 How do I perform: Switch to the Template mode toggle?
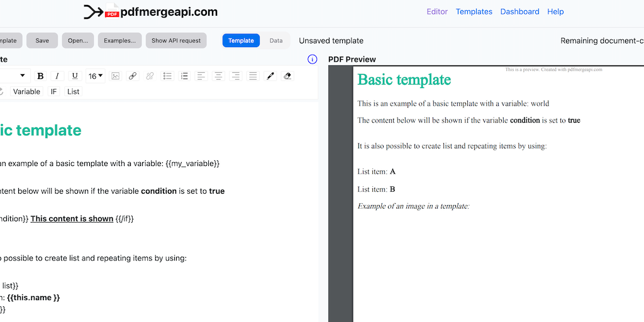tap(241, 41)
